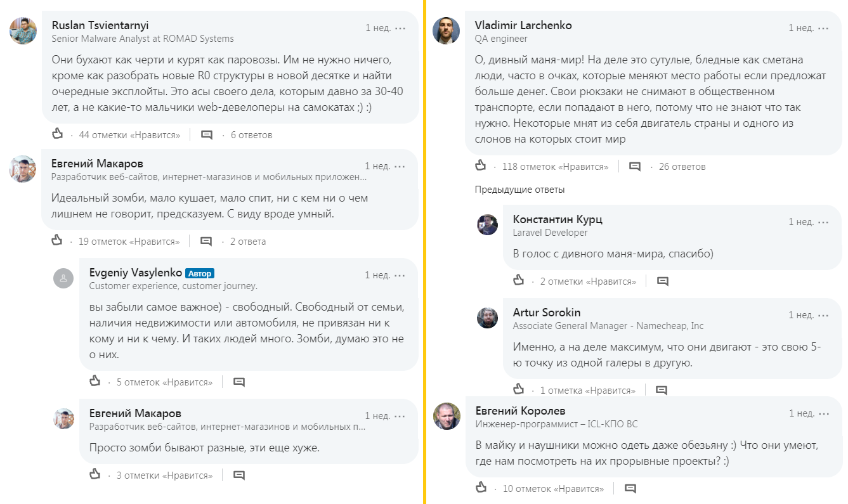Reply to Ruslan Tsvientarnyi's comment
Screen dimensions: 848x504
click(207, 134)
